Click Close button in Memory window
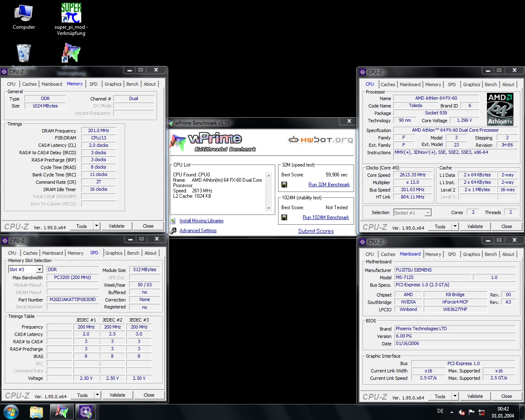This screenshot has height=420, width=525. click(148, 226)
